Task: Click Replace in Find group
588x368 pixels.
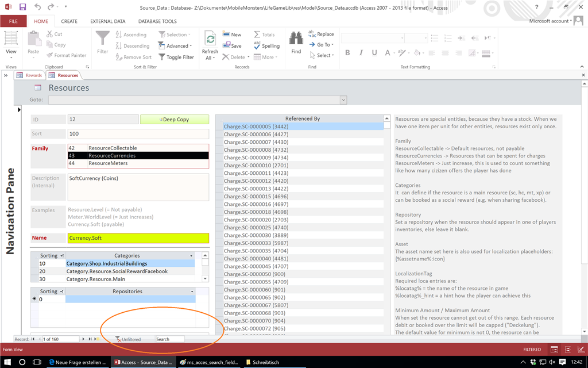Action: (321, 34)
